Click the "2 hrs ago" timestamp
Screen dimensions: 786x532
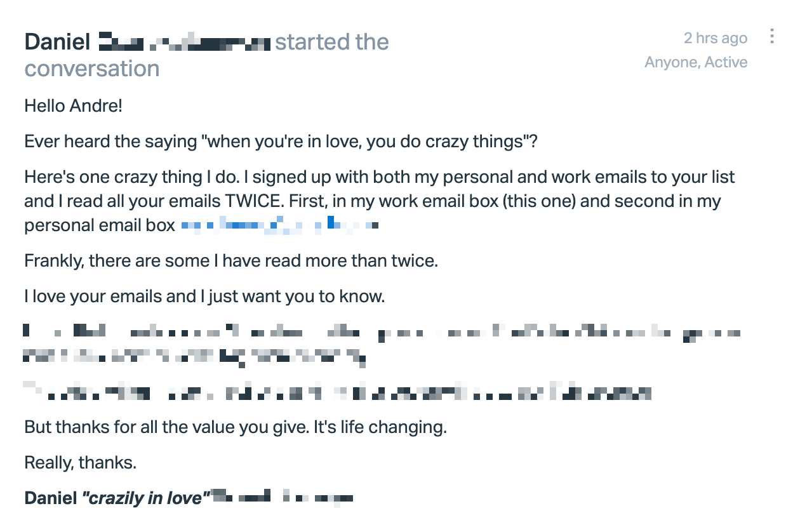pyautogui.click(x=716, y=38)
